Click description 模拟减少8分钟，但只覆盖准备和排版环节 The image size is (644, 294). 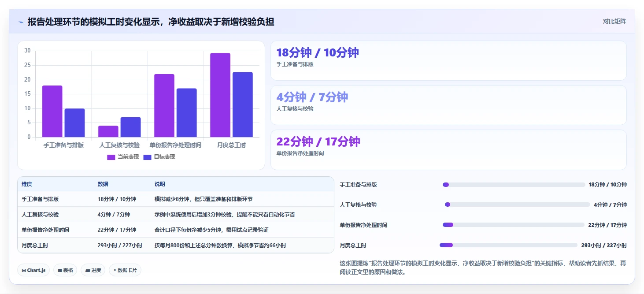point(204,199)
